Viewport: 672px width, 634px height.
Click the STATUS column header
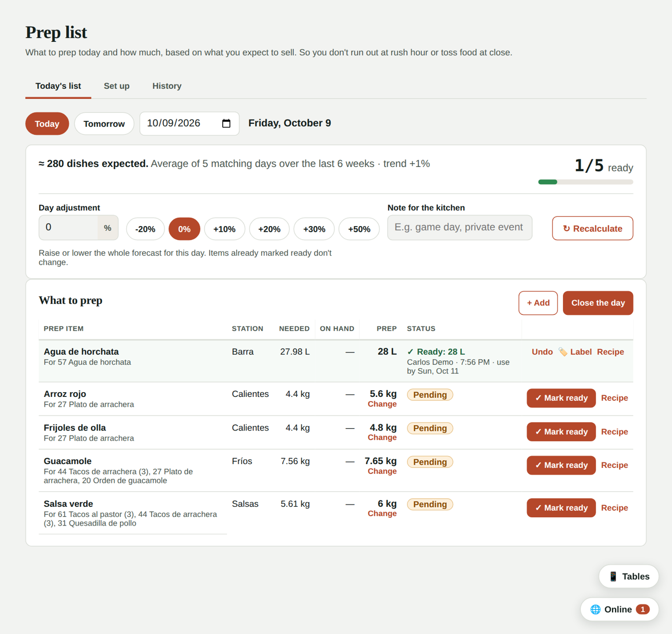(421, 329)
